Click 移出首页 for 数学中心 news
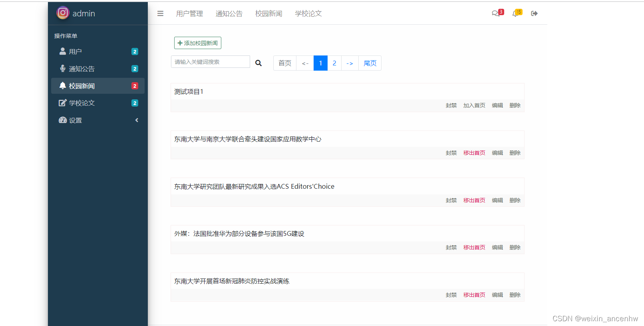Image resolution: width=644 pixels, height=326 pixels. [474, 153]
